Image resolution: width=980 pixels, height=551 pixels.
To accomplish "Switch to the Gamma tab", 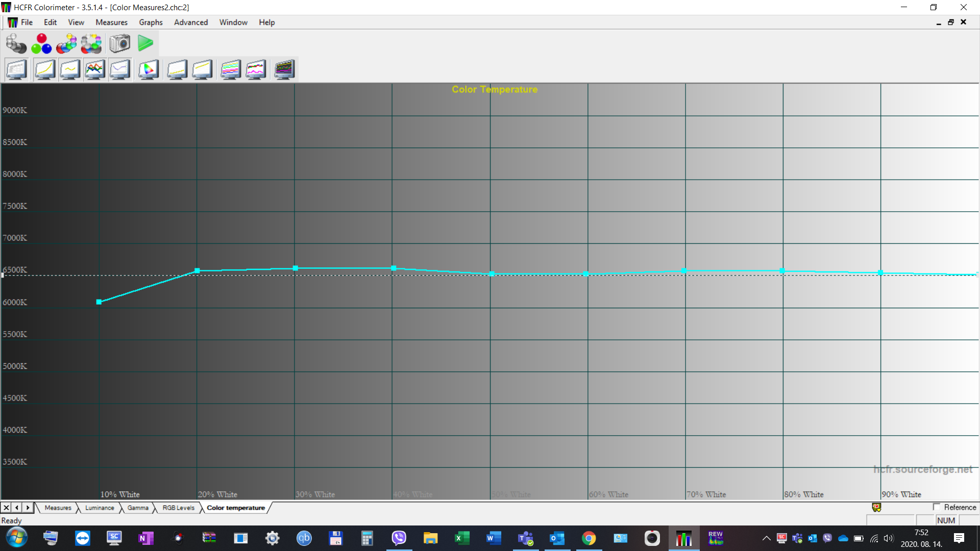I will (137, 508).
